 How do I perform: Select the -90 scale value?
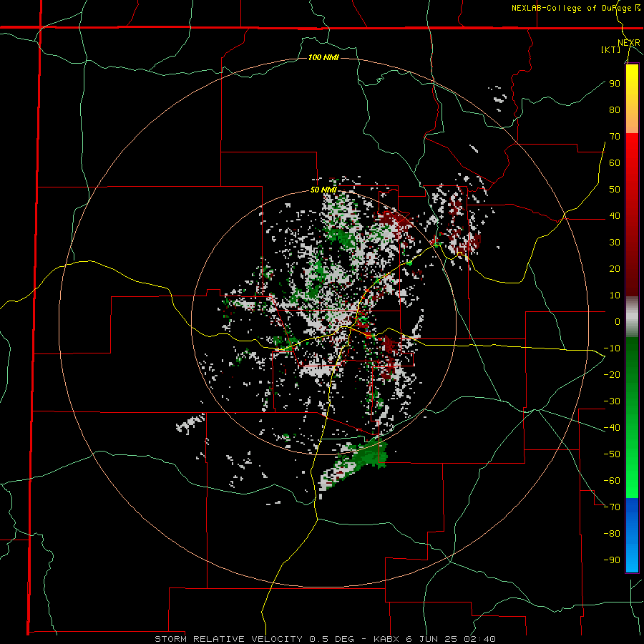[612, 560]
